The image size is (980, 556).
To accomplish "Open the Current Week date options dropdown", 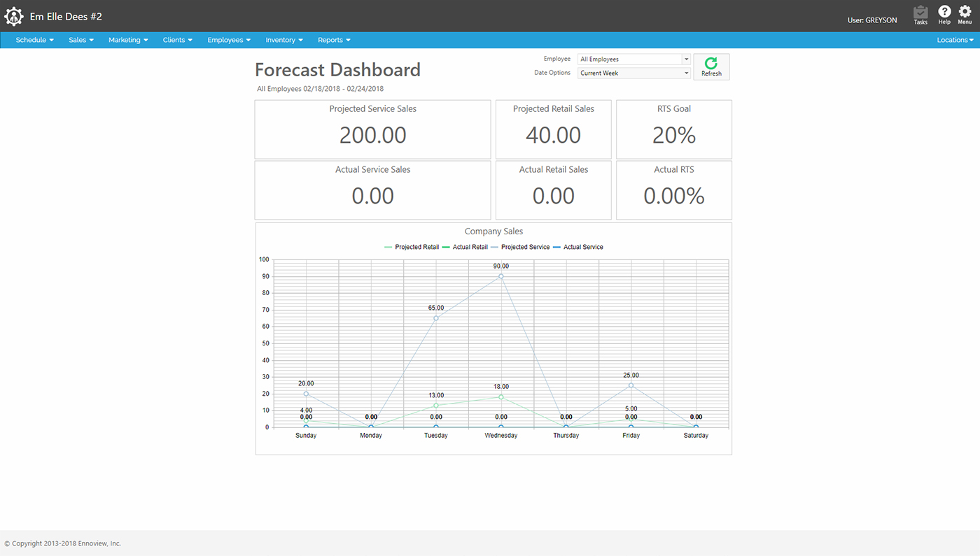I will (x=634, y=73).
